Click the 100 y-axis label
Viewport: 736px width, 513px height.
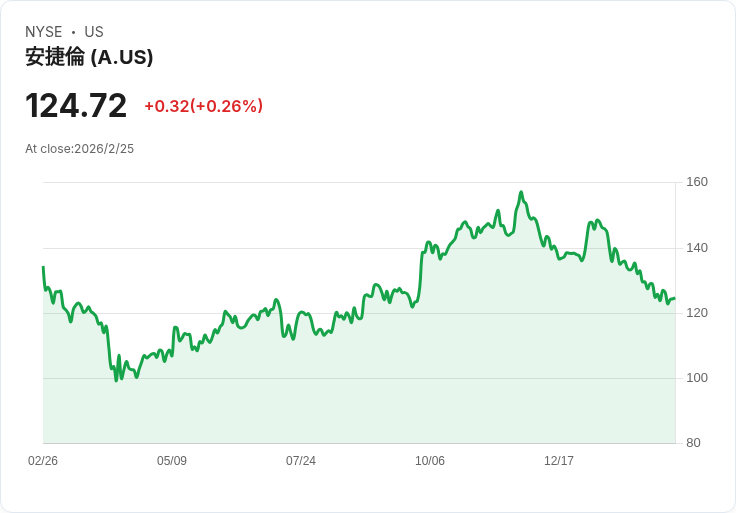pos(696,378)
